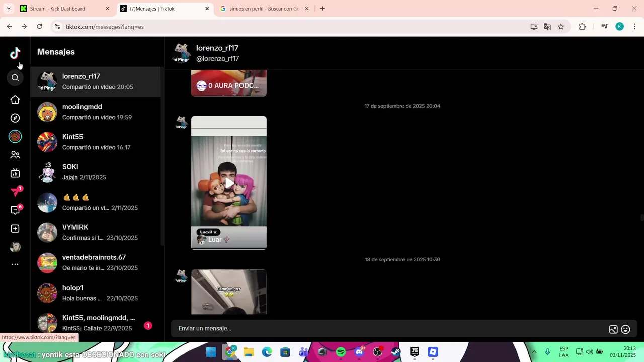Open the Following avatar icon in sidebar
Screen dimensions: 644x362
click(15, 136)
